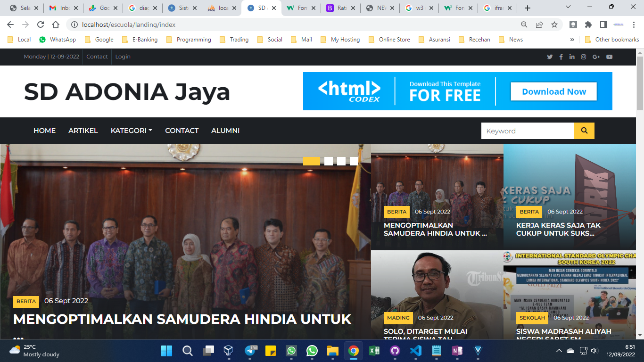Viewport: 644px width, 362px height.
Task: Reload the page using refresh icon
Action: [41, 25]
